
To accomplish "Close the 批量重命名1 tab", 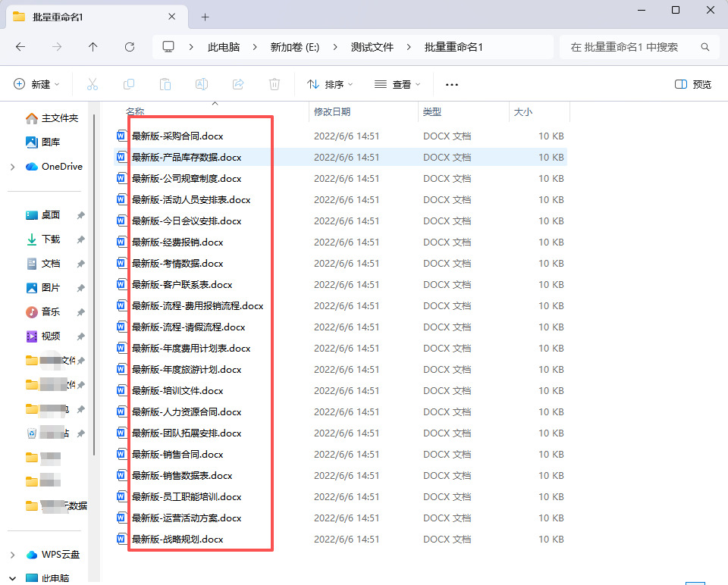I will 172,17.
